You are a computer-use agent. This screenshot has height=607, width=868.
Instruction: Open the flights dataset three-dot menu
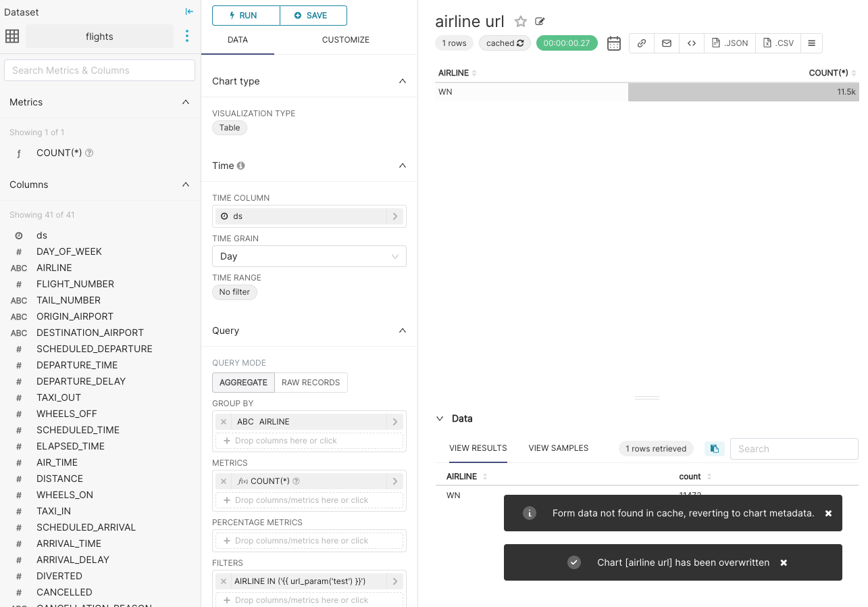coord(187,37)
